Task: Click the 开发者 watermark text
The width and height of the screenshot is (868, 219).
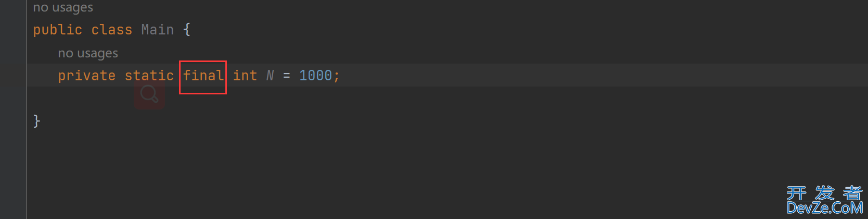Action: (825, 193)
